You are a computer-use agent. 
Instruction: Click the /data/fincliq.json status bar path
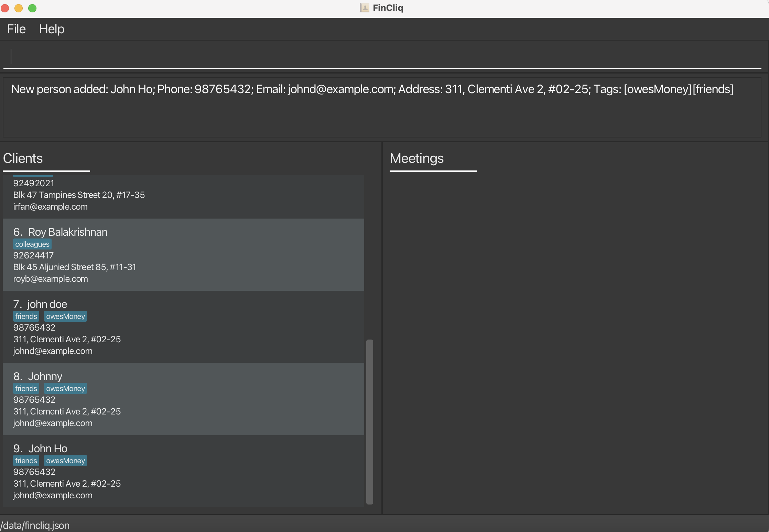(x=35, y=525)
